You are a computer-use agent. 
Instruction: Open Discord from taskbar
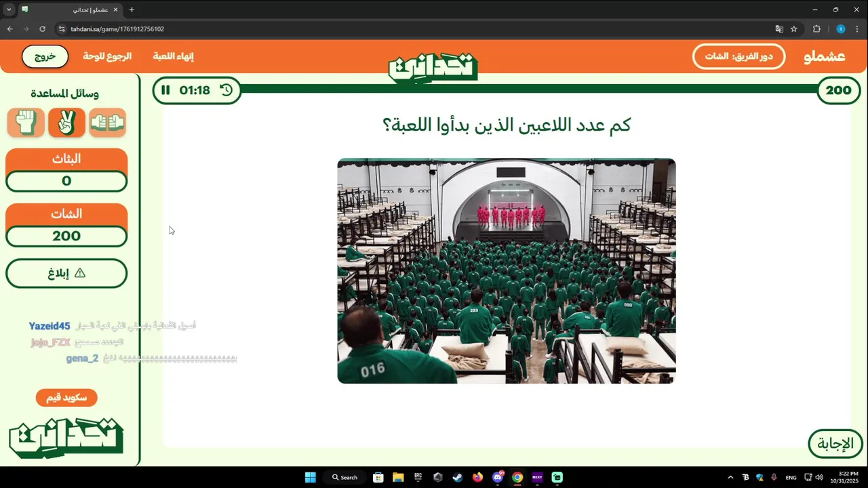point(498,477)
